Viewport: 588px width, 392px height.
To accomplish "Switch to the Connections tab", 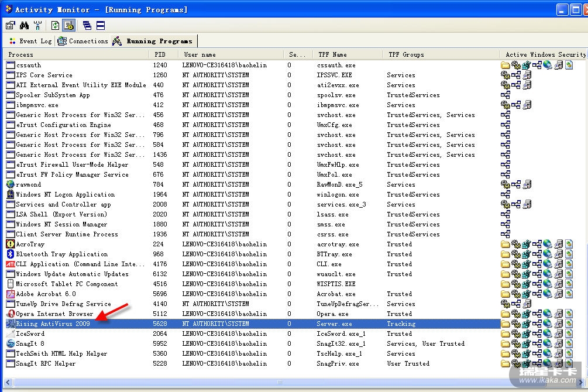I will pos(83,42).
